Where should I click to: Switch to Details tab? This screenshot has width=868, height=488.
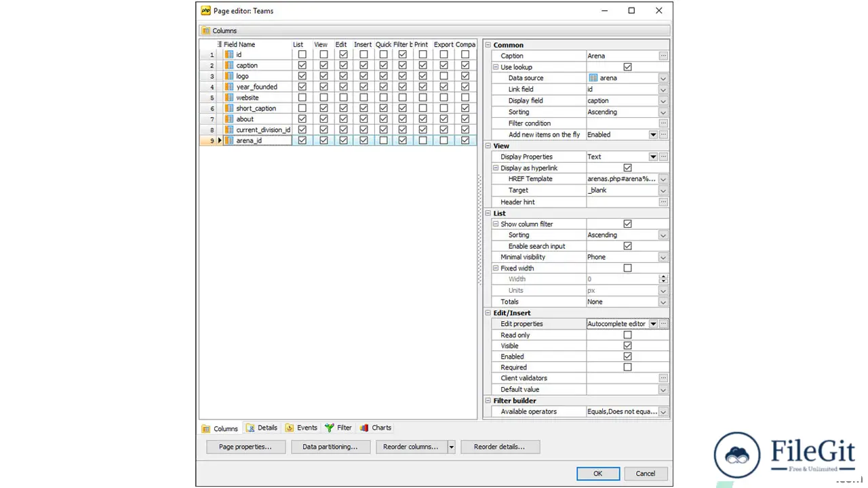[x=262, y=428]
